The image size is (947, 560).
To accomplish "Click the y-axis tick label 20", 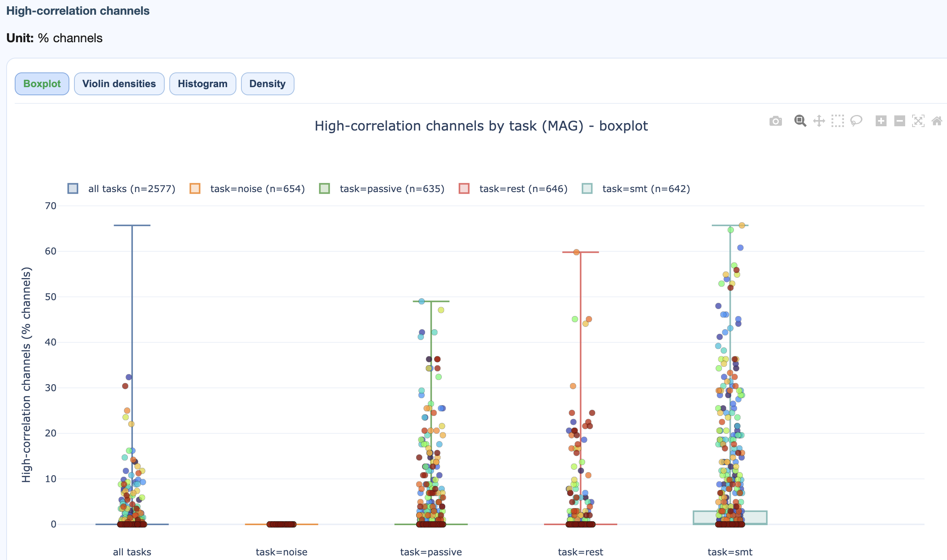I will click(51, 433).
